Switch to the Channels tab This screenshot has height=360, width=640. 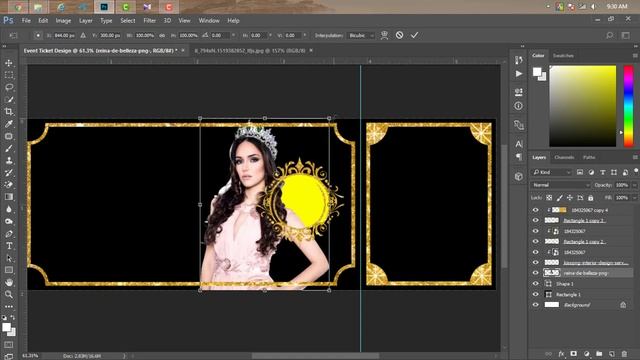click(x=564, y=157)
